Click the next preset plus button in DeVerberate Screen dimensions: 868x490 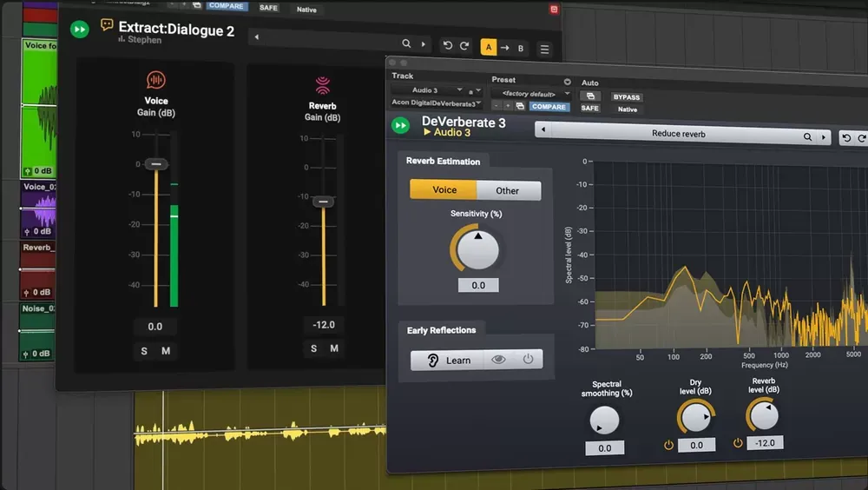pyautogui.click(x=508, y=105)
